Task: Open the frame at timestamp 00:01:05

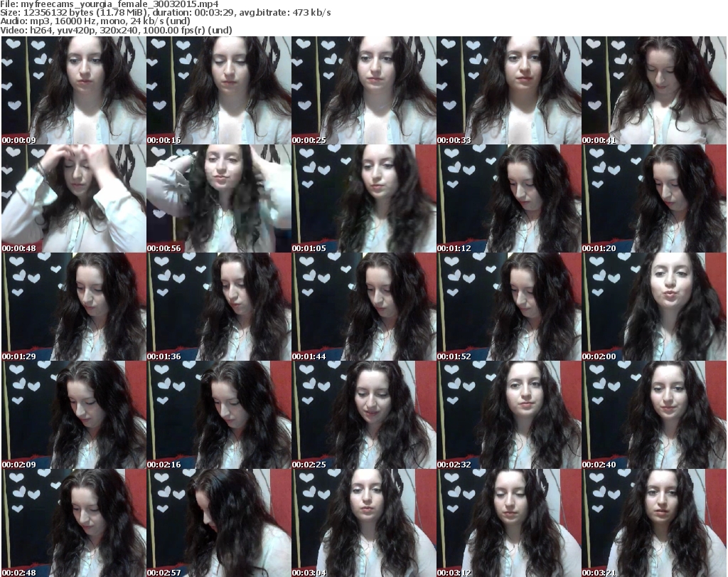Action: pos(363,198)
